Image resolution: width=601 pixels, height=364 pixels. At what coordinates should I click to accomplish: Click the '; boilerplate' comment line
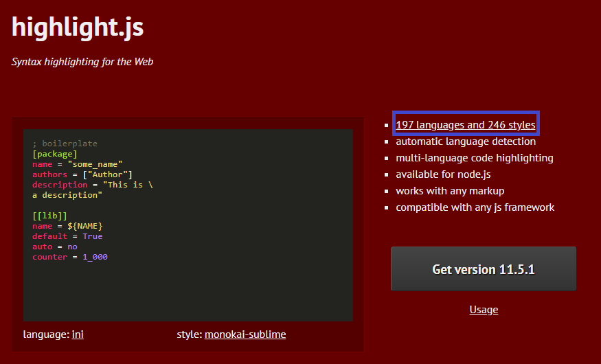65,144
